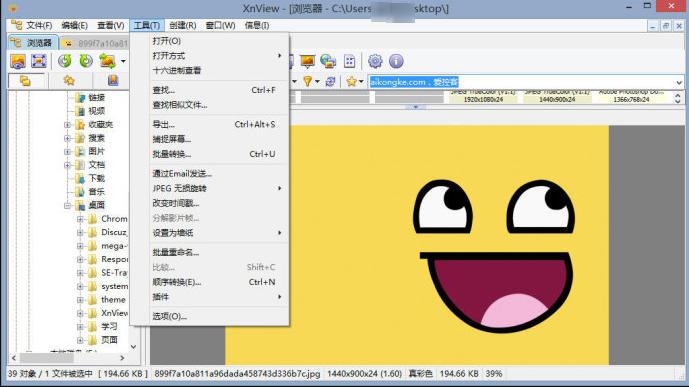Expand the 图片 tree node
The height and width of the screenshot is (387, 689).
coord(67,152)
